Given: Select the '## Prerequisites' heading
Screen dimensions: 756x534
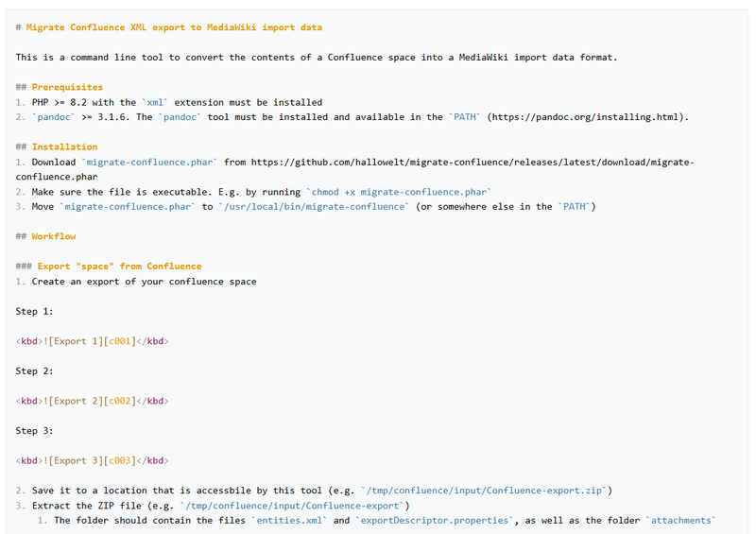Looking at the screenshot, I should [60, 87].
